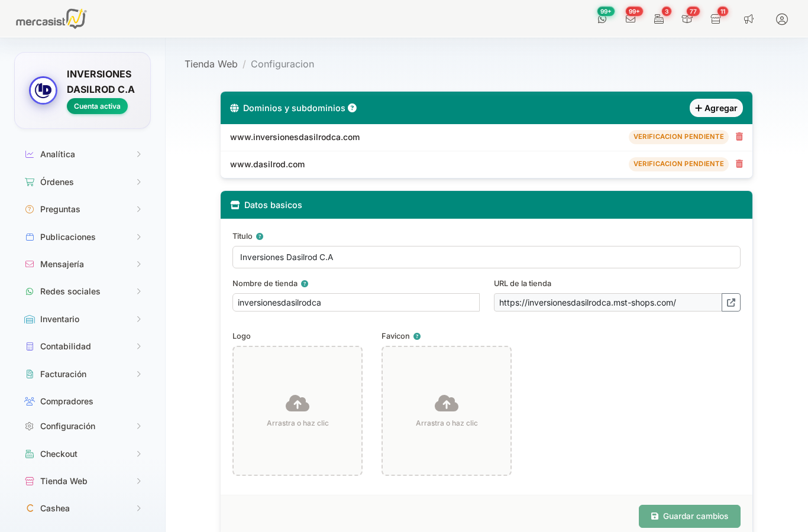Screen dimensions: 808x532
Task: Click the Tienda Web breadcrumb link
Action: 211,64
